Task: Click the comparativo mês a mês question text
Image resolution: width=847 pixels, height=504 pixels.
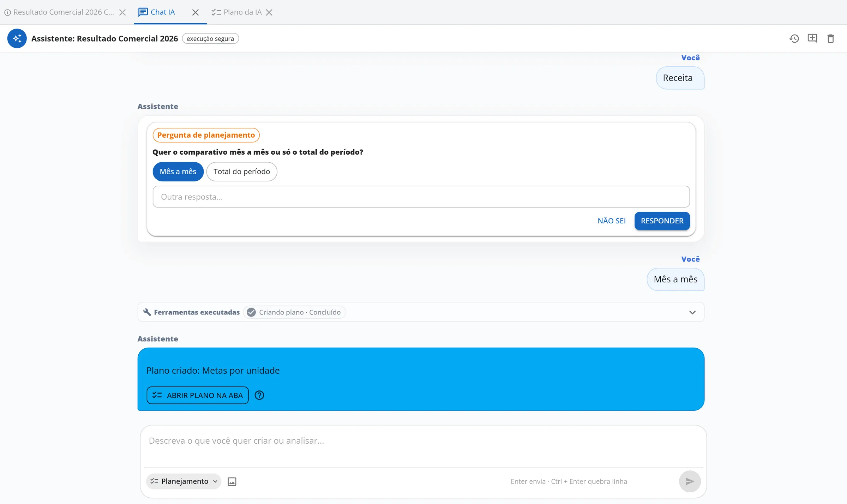Action: tap(258, 152)
